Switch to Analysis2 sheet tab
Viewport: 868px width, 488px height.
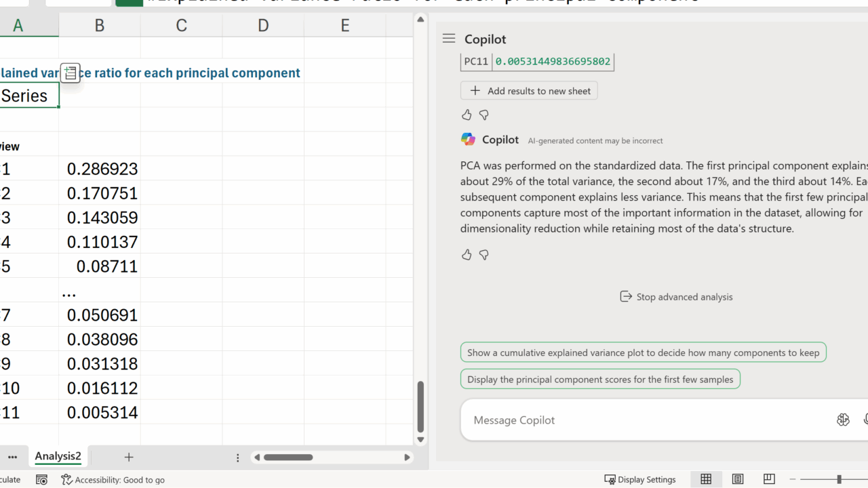pos(58,456)
